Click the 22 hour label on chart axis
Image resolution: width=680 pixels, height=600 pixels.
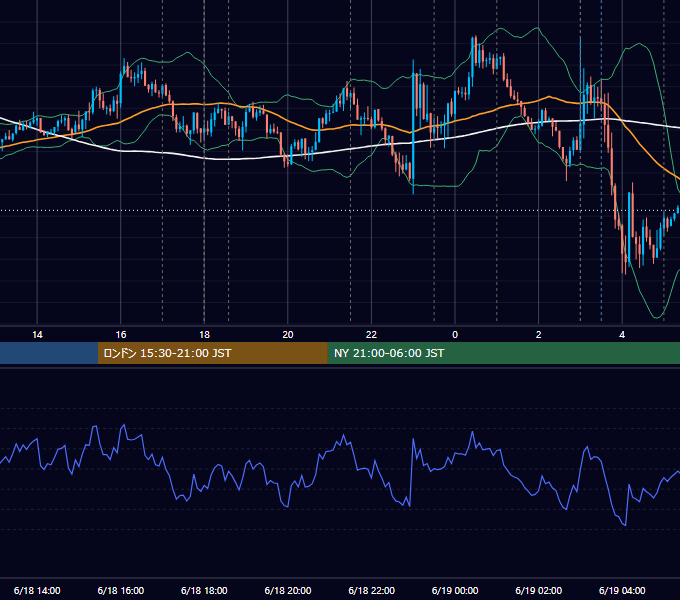371,335
